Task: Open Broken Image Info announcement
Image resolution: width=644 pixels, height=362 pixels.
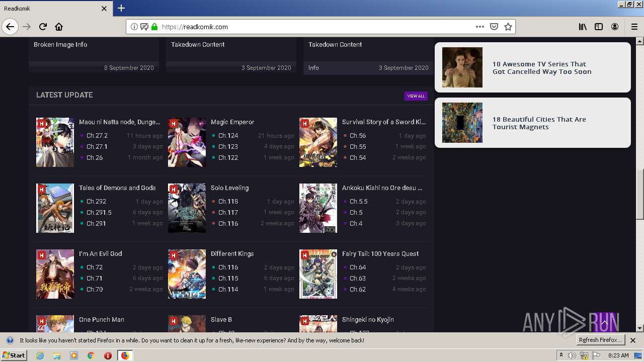Action: tap(60, 45)
